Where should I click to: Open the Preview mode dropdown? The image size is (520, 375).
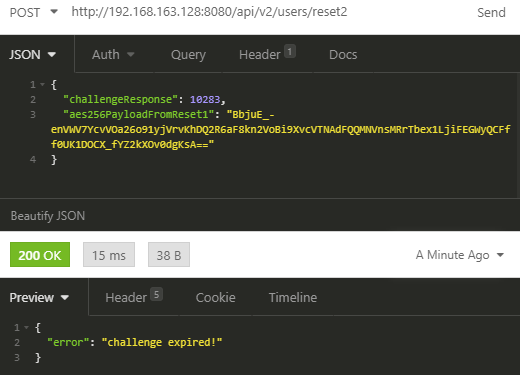point(39,297)
